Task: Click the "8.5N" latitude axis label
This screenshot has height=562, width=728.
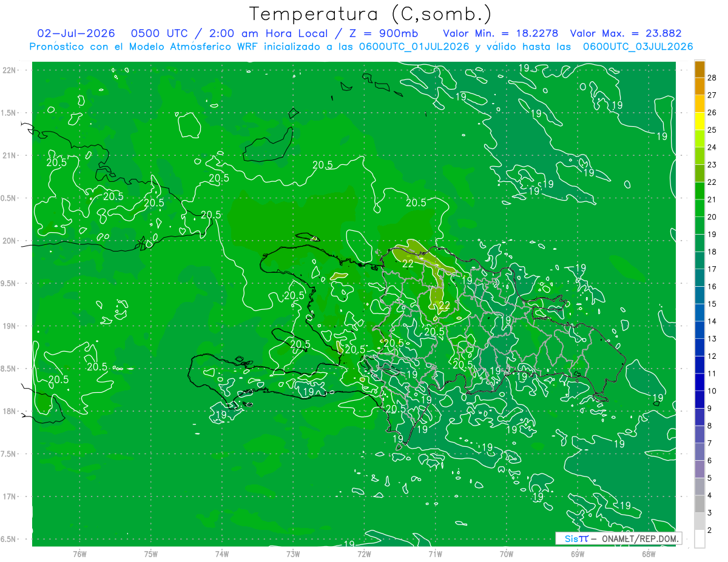Action: point(9,369)
